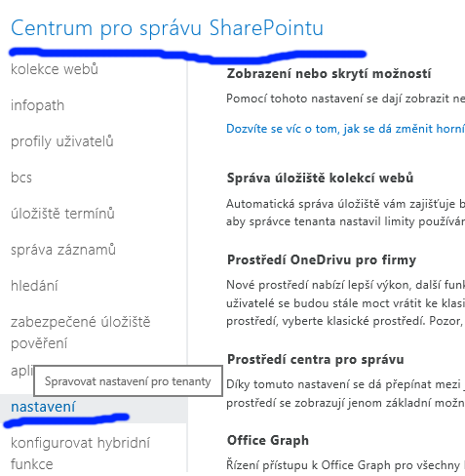Follow the Dozvíte se víc o tom link
Viewport: 465px width, 476px height.
coord(345,129)
